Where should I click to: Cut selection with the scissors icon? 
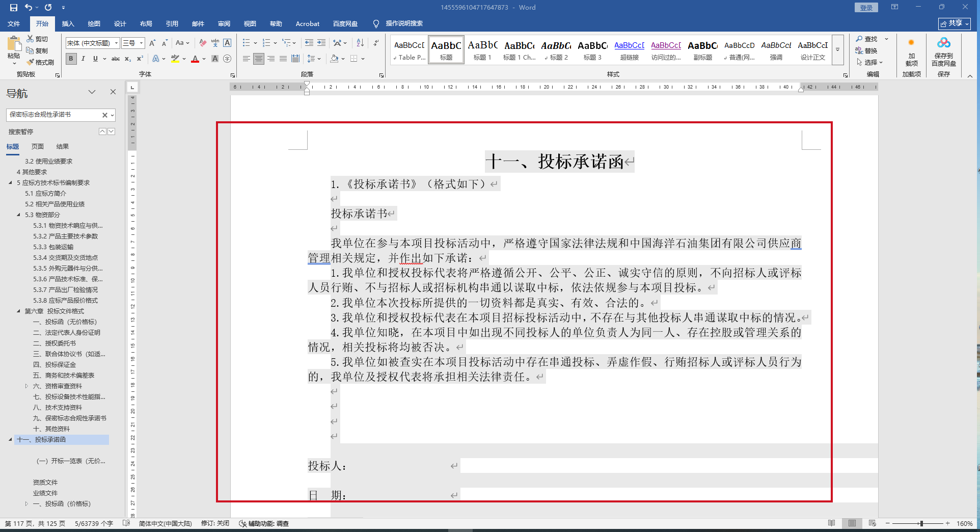[x=38, y=39]
